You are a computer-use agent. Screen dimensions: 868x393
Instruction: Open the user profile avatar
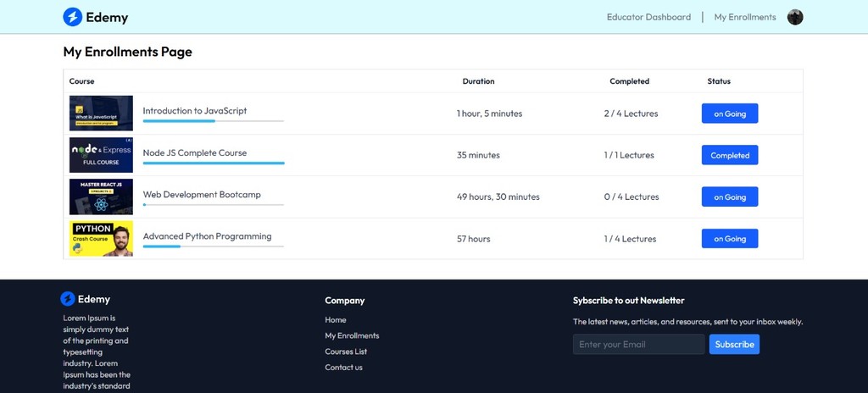coord(794,17)
